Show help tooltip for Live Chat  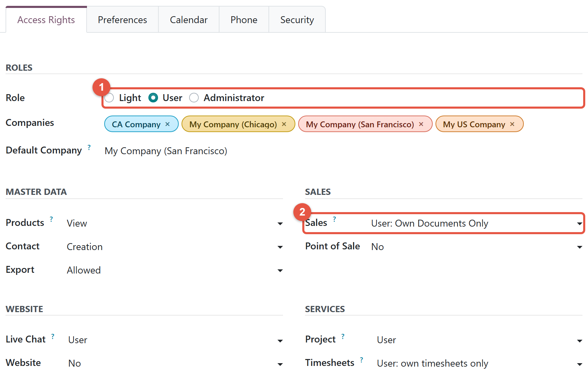pyautogui.click(x=53, y=336)
